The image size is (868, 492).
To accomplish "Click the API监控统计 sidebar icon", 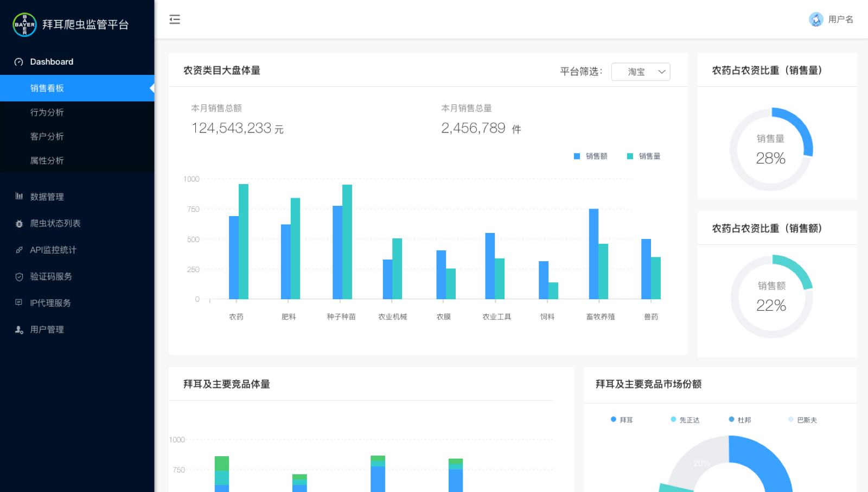I will (19, 250).
